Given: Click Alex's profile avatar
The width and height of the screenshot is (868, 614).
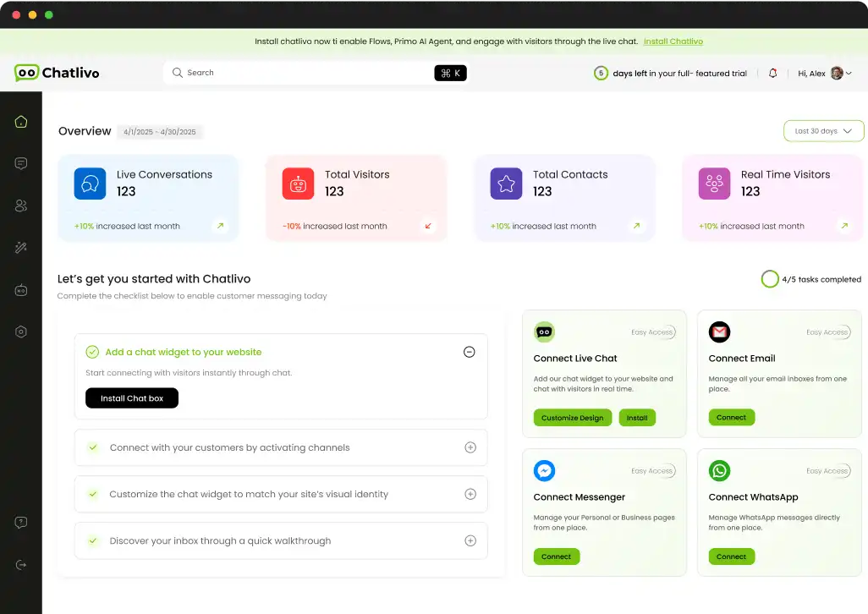Looking at the screenshot, I should [x=837, y=73].
